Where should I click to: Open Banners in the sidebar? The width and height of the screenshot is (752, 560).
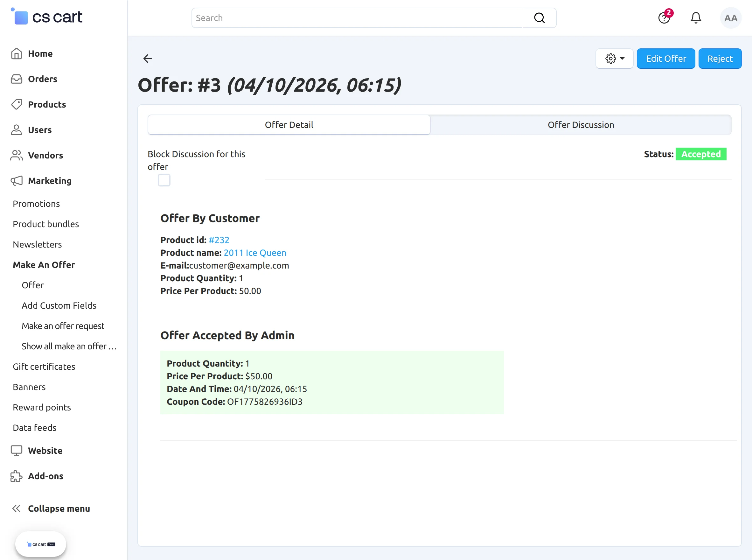29,387
